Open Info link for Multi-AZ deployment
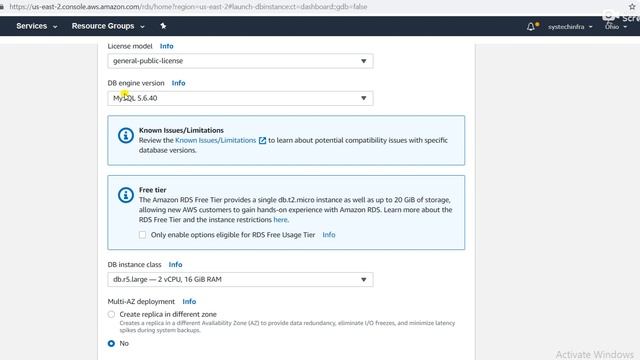The height and width of the screenshot is (360, 640). [189, 301]
